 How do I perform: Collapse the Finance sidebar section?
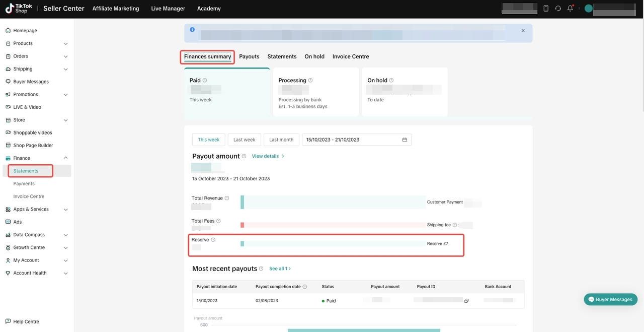[65, 158]
